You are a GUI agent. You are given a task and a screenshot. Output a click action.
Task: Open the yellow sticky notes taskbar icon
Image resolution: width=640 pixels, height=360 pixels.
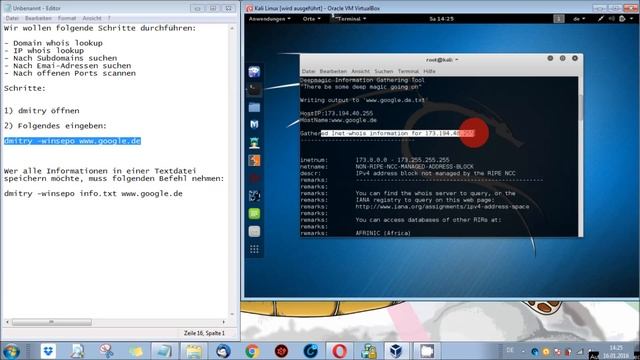[136, 351]
